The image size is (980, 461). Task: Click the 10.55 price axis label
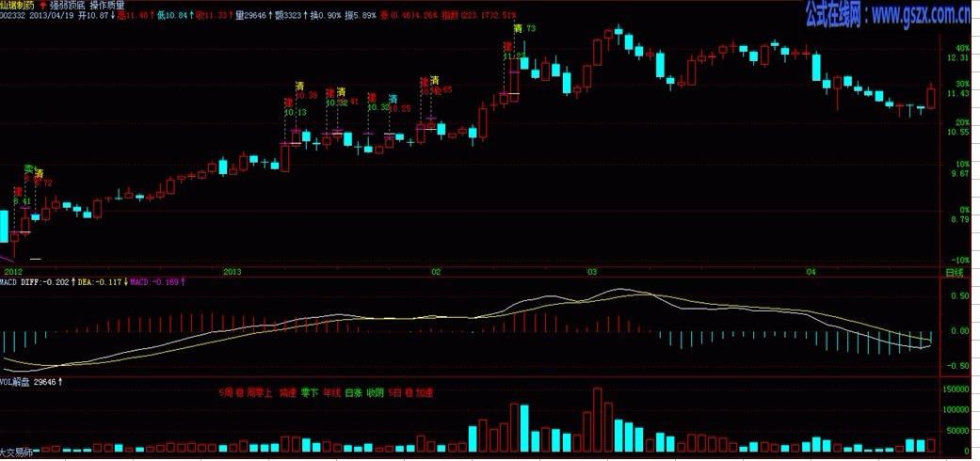point(959,132)
